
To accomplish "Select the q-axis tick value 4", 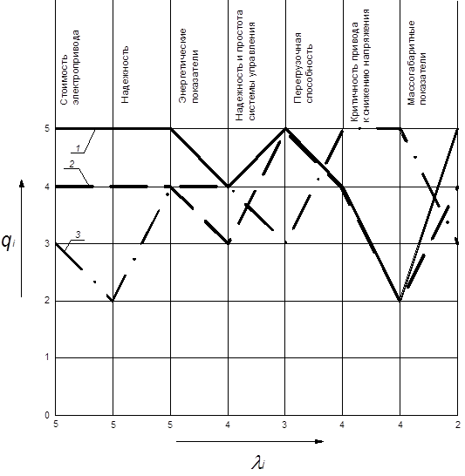I will point(47,187).
